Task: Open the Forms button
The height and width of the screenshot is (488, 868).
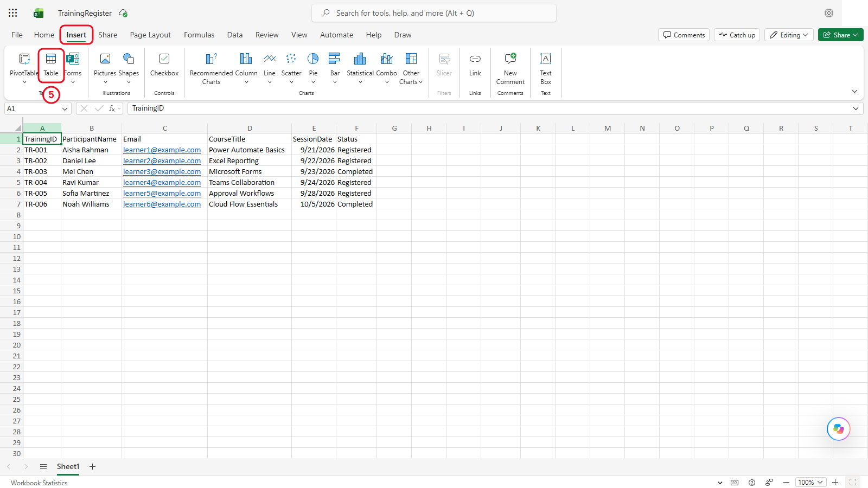Action: click(x=73, y=68)
